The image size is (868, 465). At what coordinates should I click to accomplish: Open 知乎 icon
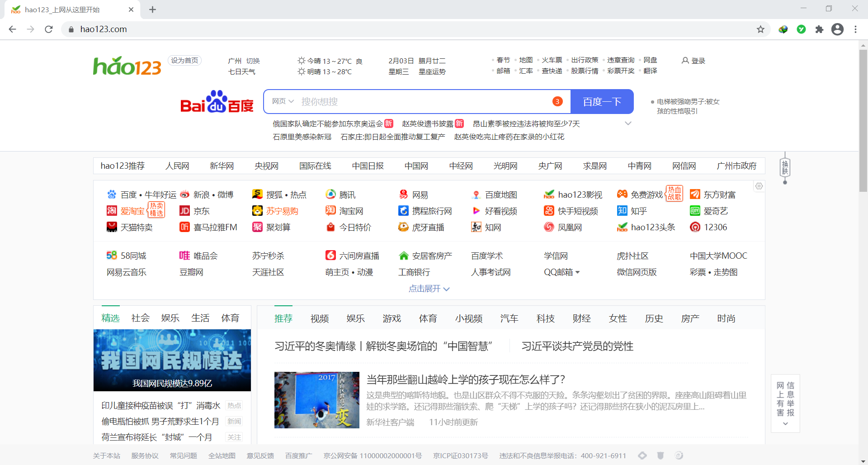pyautogui.click(x=622, y=211)
